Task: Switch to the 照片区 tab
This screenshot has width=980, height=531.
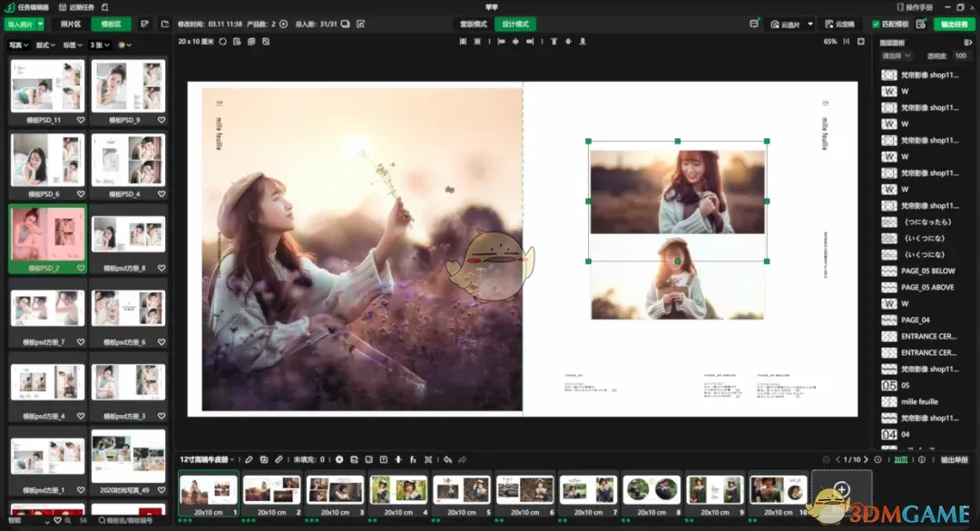Action: [x=70, y=25]
